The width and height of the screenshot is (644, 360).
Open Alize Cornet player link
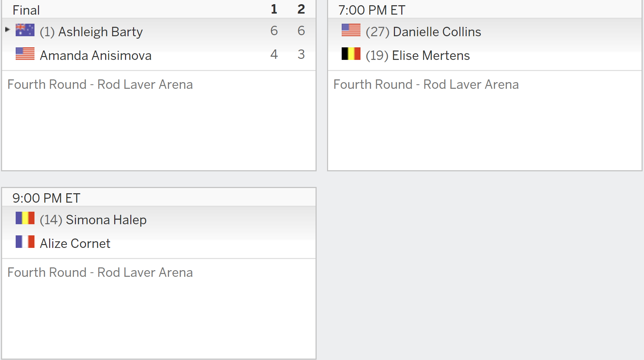point(75,243)
